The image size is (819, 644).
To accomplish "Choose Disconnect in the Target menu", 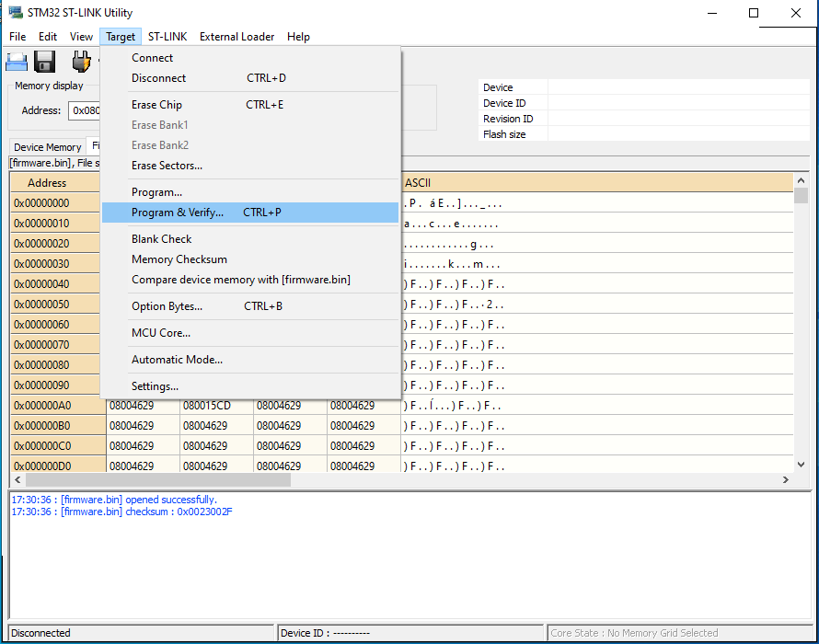I will (250, 78).
